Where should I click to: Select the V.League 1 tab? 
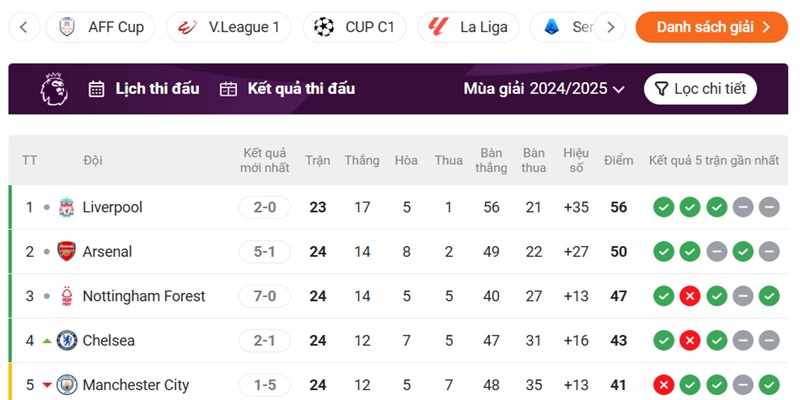229,27
